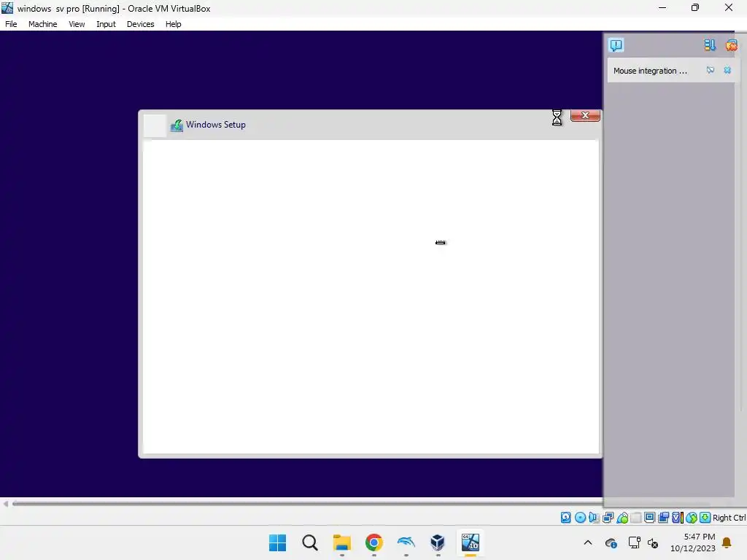Click the delete finished notifications icon
The width and height of the screenshot is (747, 560).
click(731, 45)
